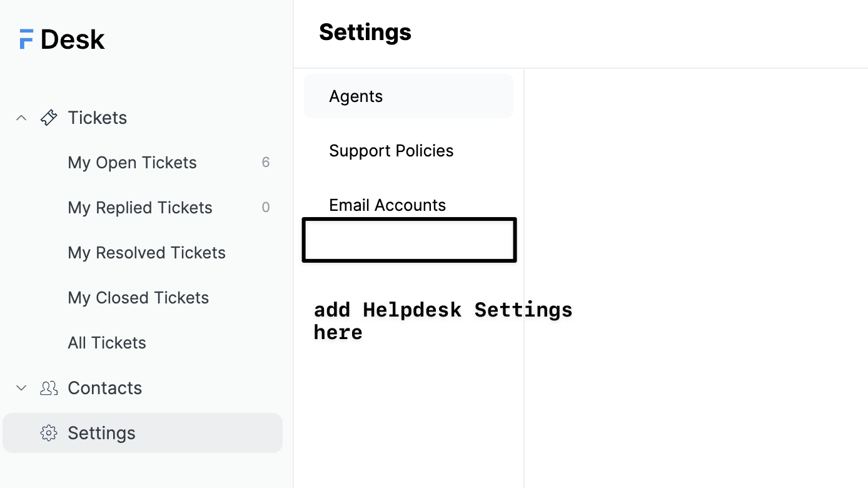View My Resolved Tickets
868x488 pixels.
[x=146, y=252]
